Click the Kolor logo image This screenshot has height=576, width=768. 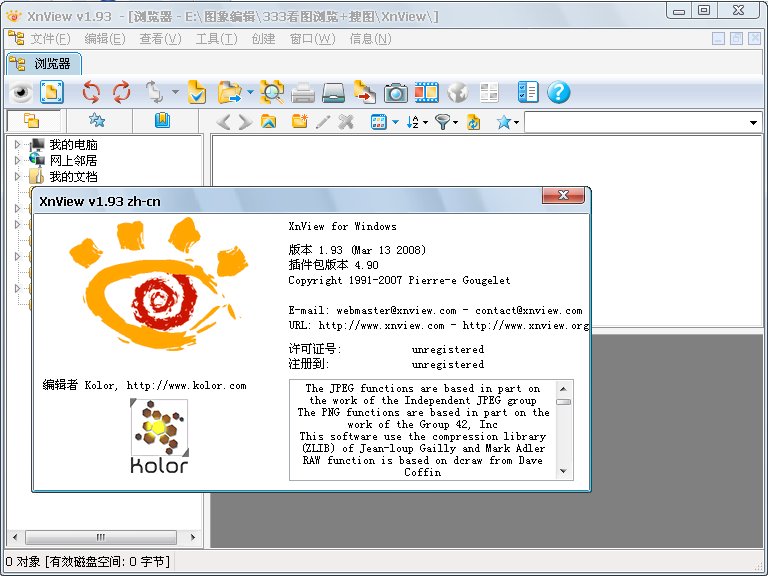(x=159, y=436)
